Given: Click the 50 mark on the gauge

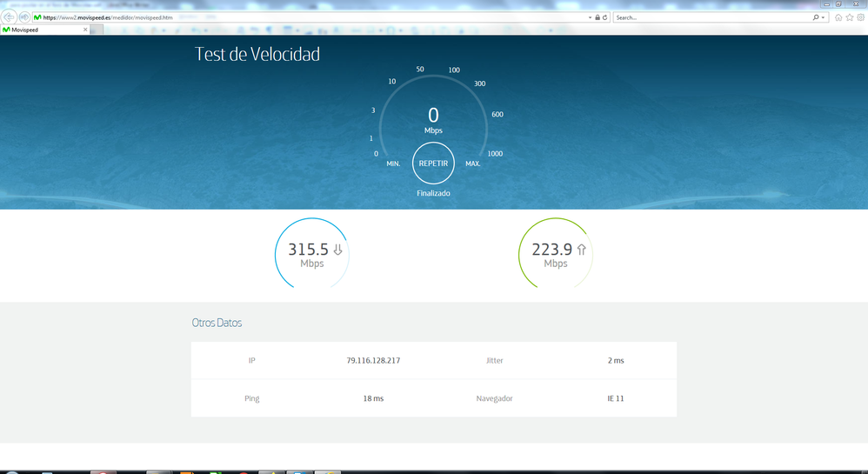Looking at the screenshot, I should [x=420, y=70].
